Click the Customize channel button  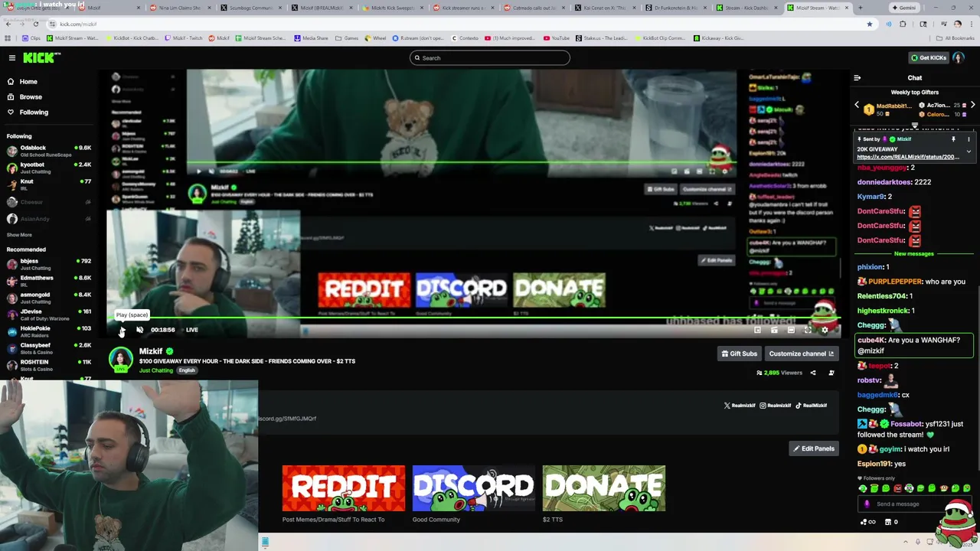pyautogui.click(x=801, y=354)
